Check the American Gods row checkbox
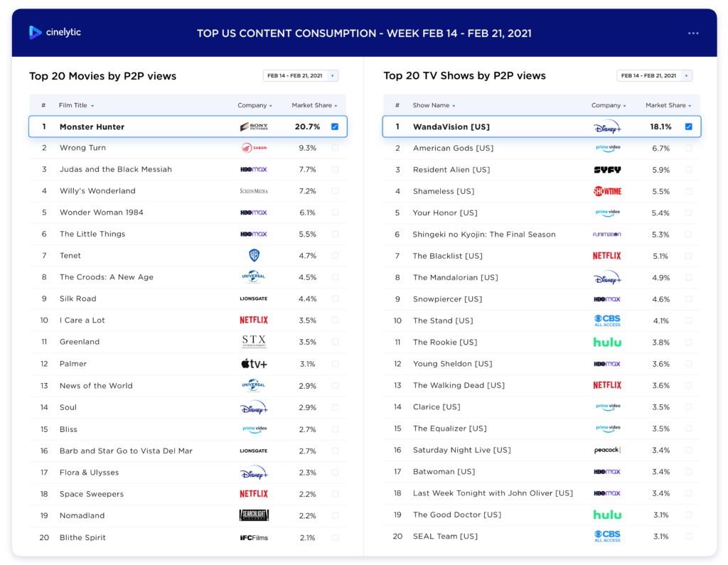Screen dimensions: 728x565 click(688, 148)
